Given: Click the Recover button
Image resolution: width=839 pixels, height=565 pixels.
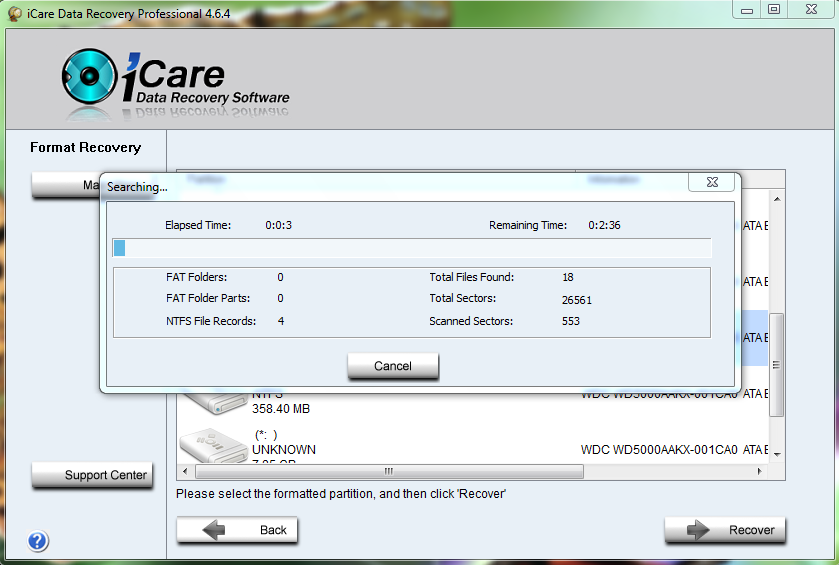Looking at the screenshot, I should [725, 530].
